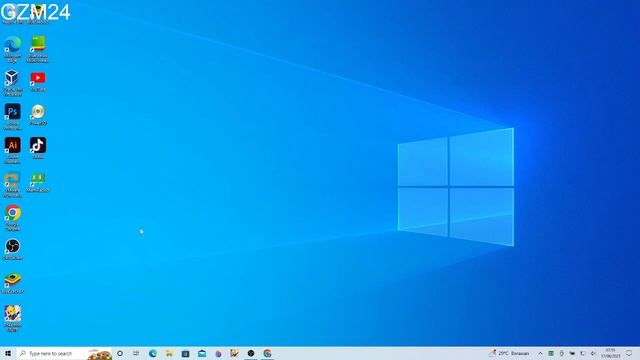Open the taskbar clock and date
Viewport: 640px width, 360px height.
[611, 353]
